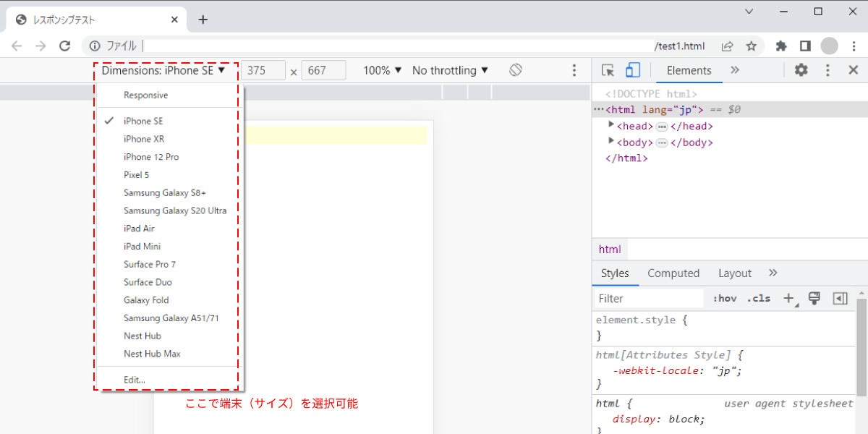Switch to the Styles tab
The height and width of the screenshot is (434, 868).
(x=615, y=273)
